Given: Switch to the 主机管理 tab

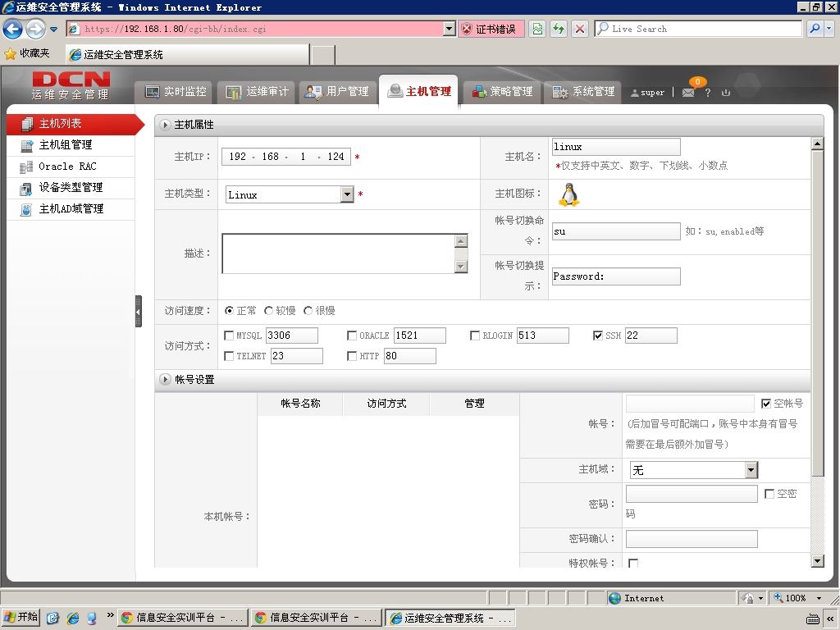Looking at the screenshot, I should tap(418, 92).
